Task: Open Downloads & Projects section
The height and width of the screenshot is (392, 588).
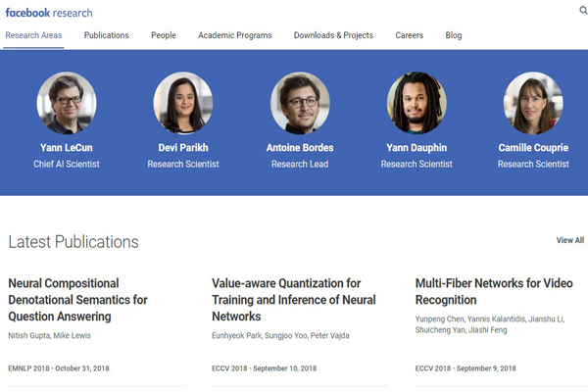Action: pos(333,35)
